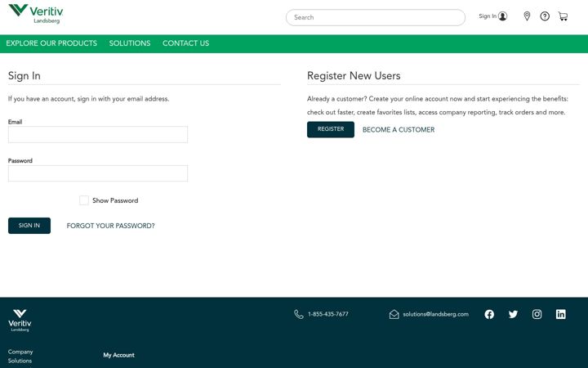Follow the Become a Customer link
The height and width of the screenshot is (368, 588).
click(399, 129)
